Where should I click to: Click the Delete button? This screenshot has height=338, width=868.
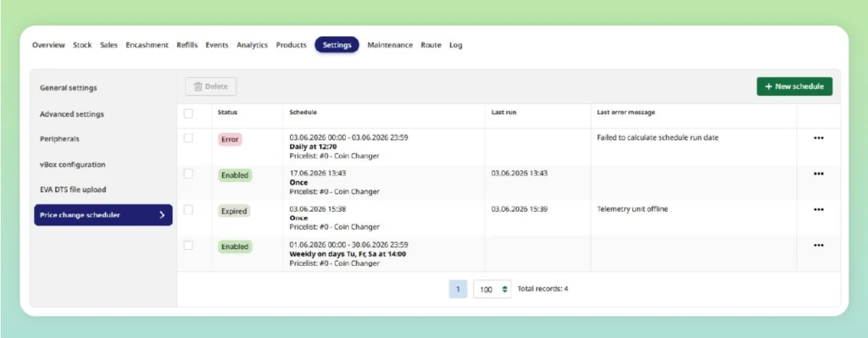coord(211,86)
